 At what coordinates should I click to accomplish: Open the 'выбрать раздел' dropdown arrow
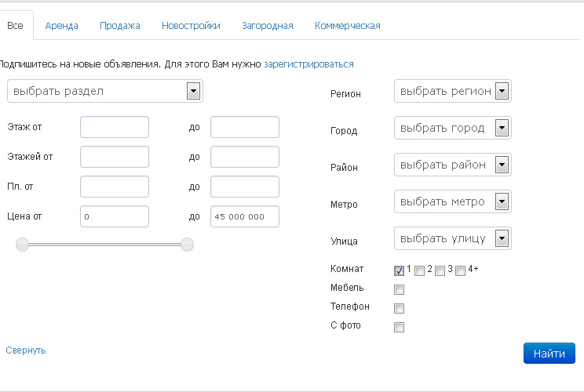[x=193, y=91]
